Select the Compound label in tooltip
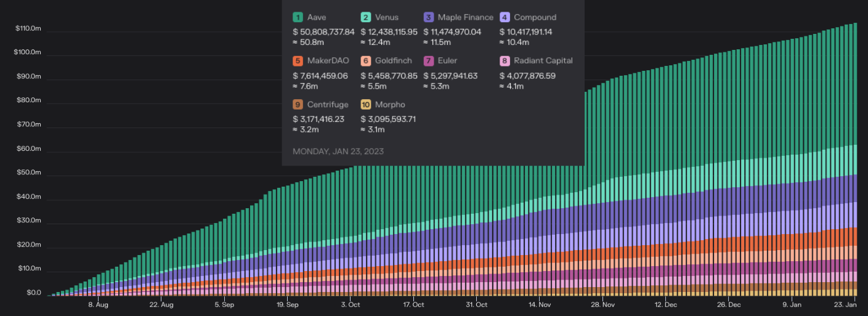The width and height of the screenshot is (868, 316). click(x=535, y=18)
